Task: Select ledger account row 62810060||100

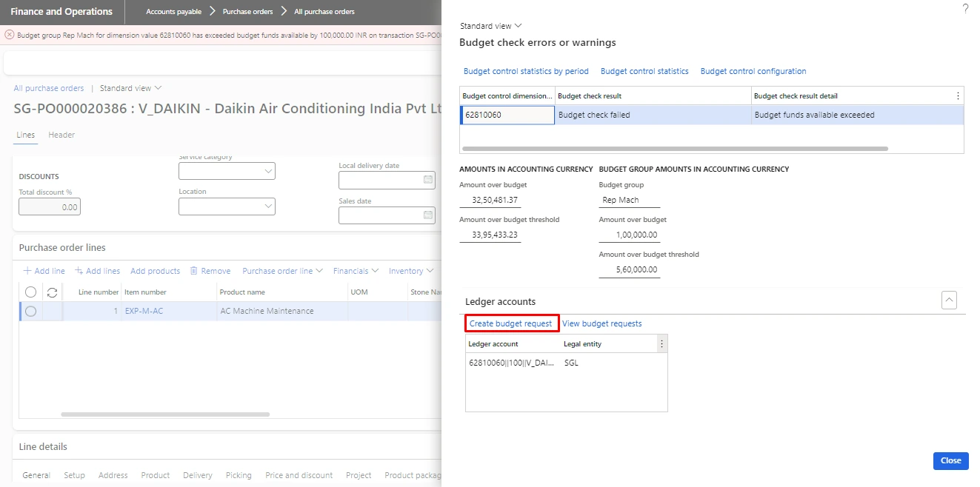Action: [x=513, y=363]
